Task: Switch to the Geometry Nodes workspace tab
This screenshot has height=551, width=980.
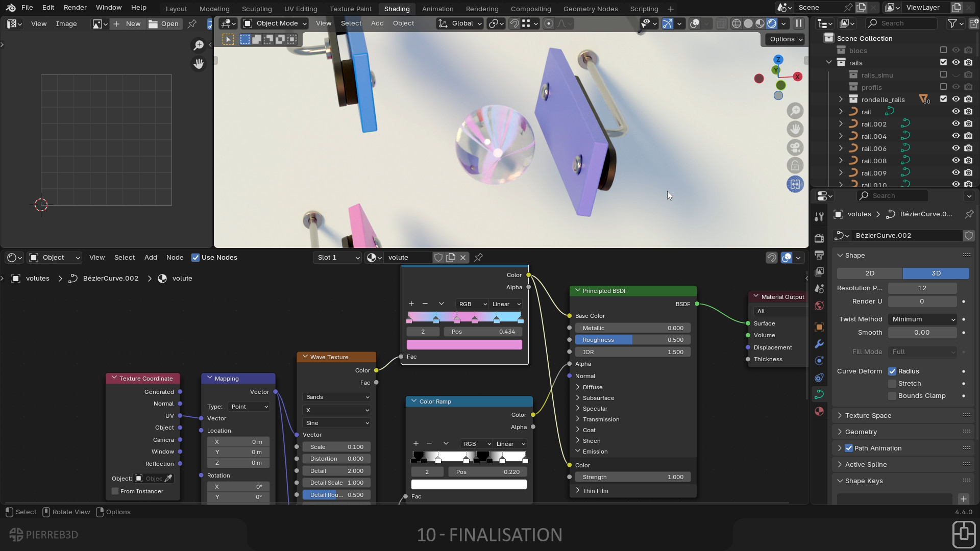Action: pyautogui.click(x=591, y=9)
